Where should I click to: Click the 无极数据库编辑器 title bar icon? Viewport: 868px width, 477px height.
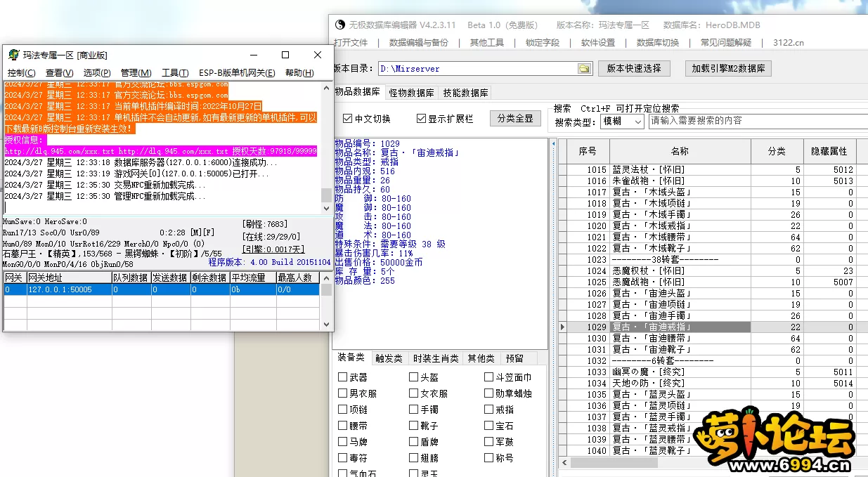341,25
